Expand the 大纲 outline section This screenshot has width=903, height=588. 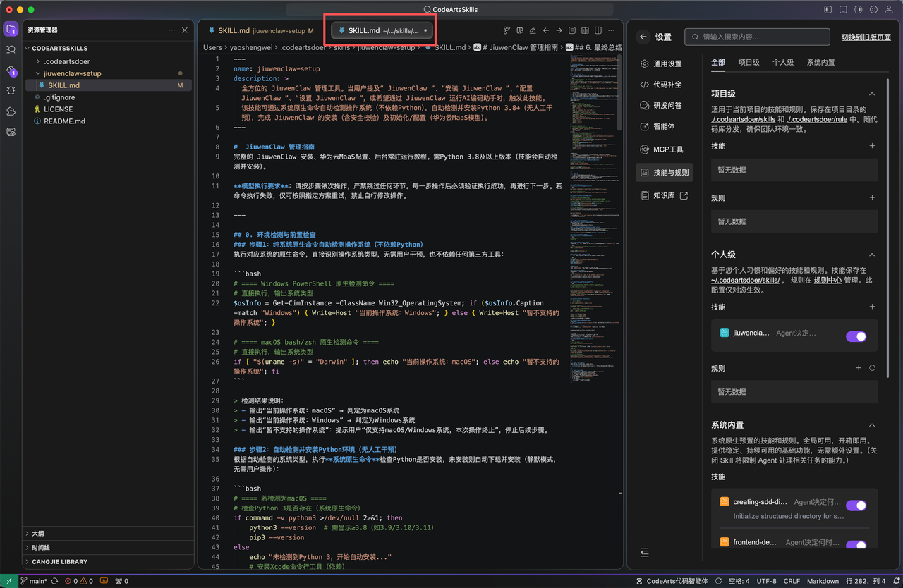(108, 534)
